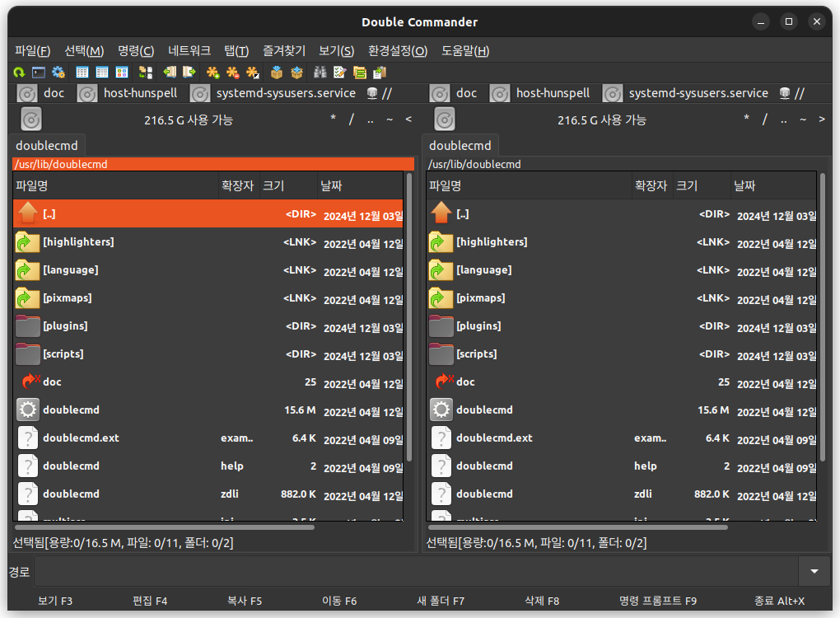The height and width of the screenshot is (618, 840).
Task: Open the 즐겨찾기 menu
Action: [x=284, y=51]
